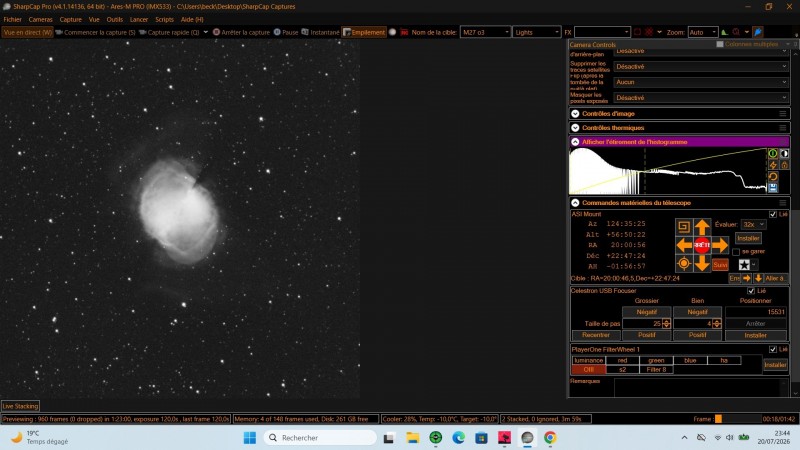800x450 pixels.
Task: Toggle the Lié checkbox for PlayerOne FilterWheel
Action: click(x=773, y=349)
